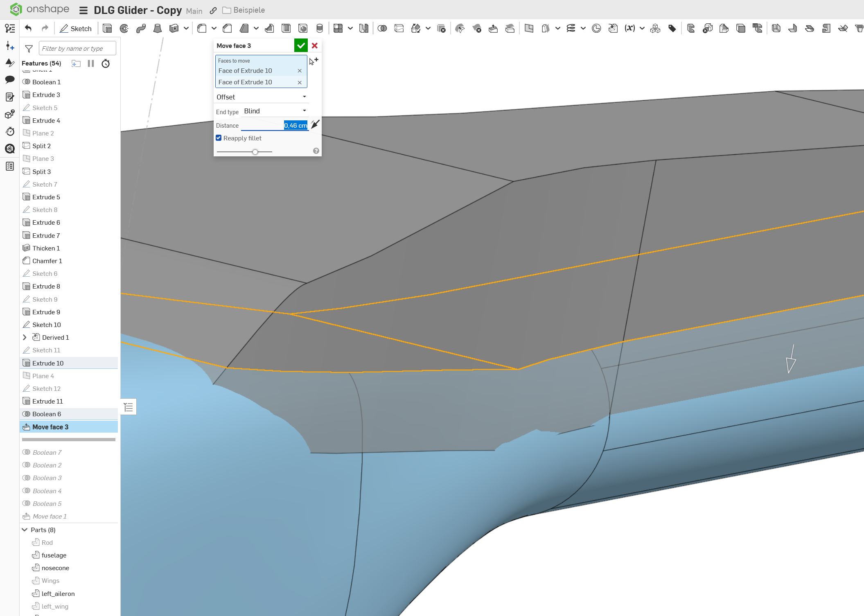Collapse the Parts (8) list
864x616 pixels.
[x=25, y=530]
